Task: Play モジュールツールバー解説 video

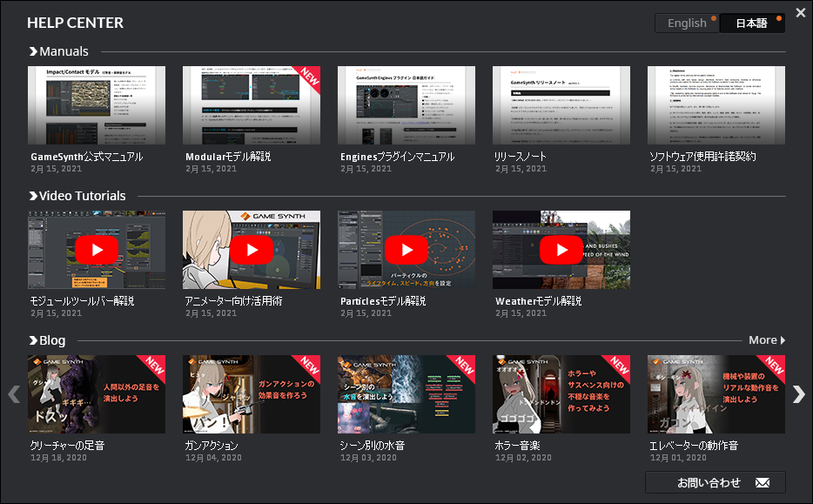Action: tap(97, 250)
